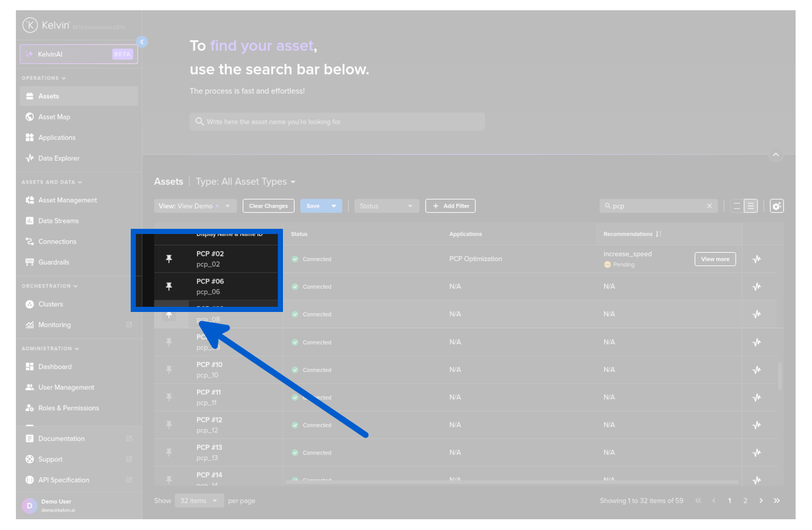Click the Clear Changes button
This screenshot has height=530, width=812.
(268, 206)
